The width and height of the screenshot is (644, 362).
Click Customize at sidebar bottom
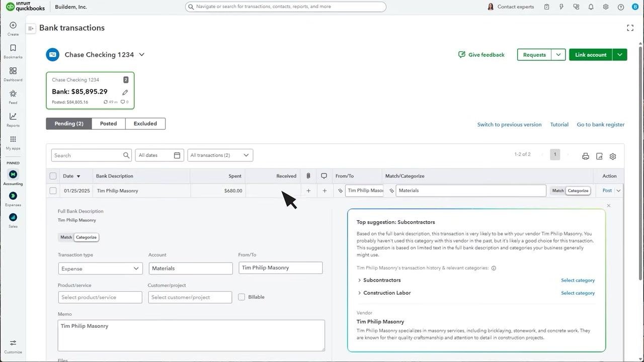(13, 346)
